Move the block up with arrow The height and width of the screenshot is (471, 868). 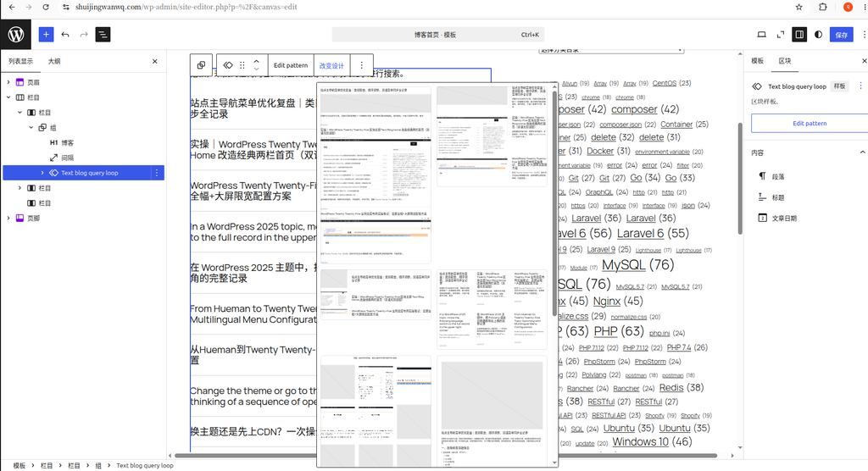pos(256,61)
